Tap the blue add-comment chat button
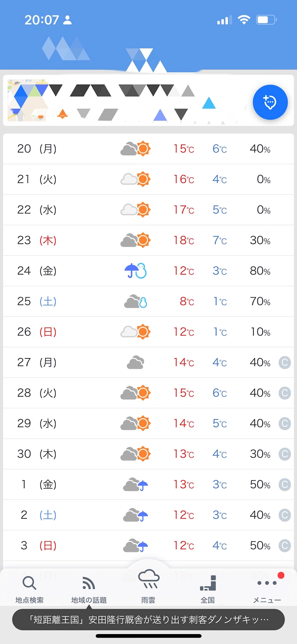297x644 pixels. click(x=270, y=102)
